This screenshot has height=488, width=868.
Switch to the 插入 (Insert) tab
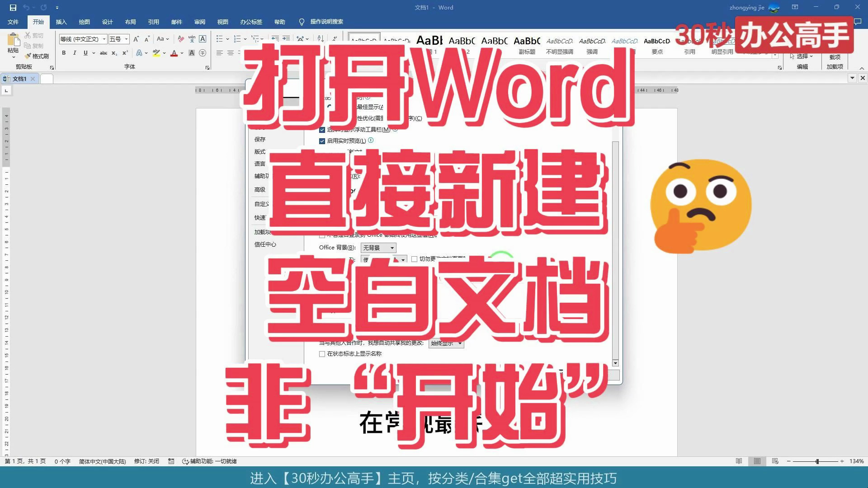(61, 22)
